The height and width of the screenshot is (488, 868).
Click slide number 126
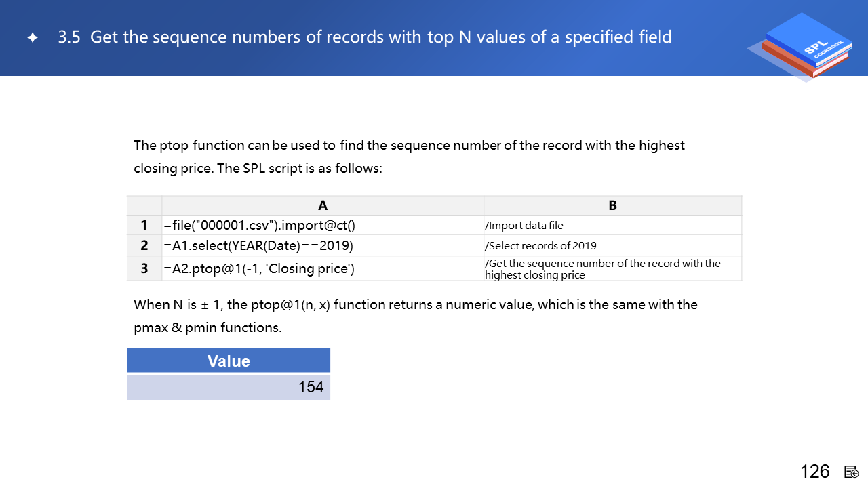click(x=814, y=472)
